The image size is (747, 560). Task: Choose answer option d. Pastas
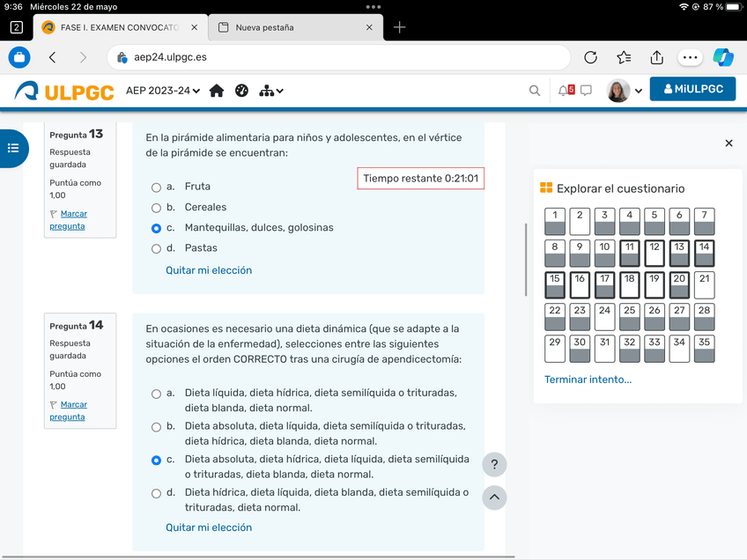tap(156, 248)
